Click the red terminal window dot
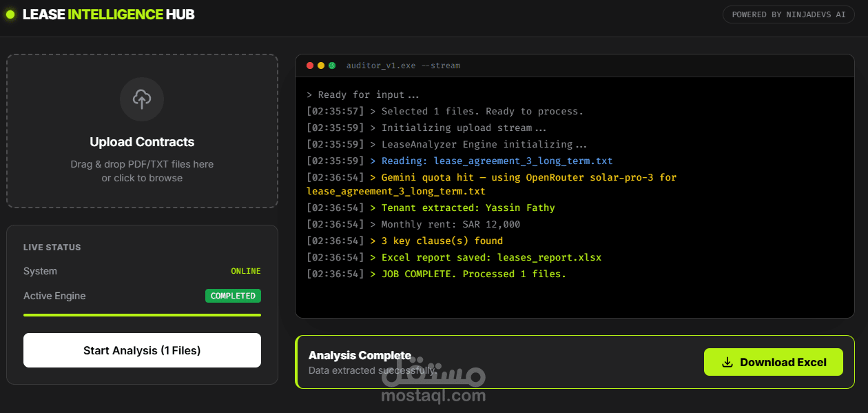The image size is (868, 413). (310, 66)
